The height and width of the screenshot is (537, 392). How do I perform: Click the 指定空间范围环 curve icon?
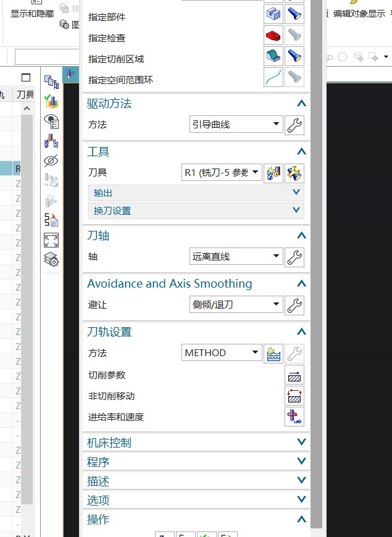(x=273, y=77)
